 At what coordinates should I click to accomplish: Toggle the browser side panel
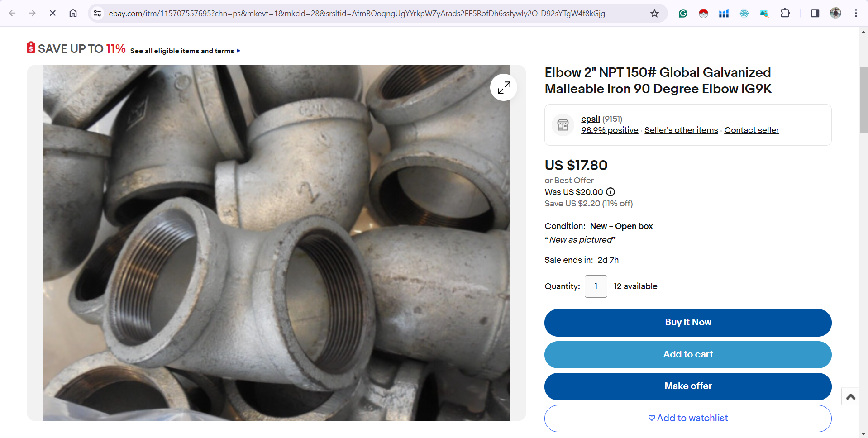(815, 13)
